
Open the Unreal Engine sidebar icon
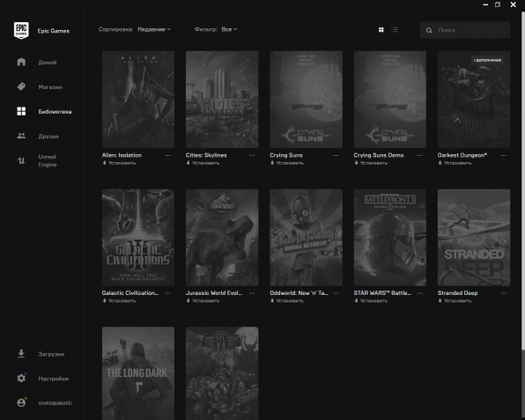[x=21, y=160]
